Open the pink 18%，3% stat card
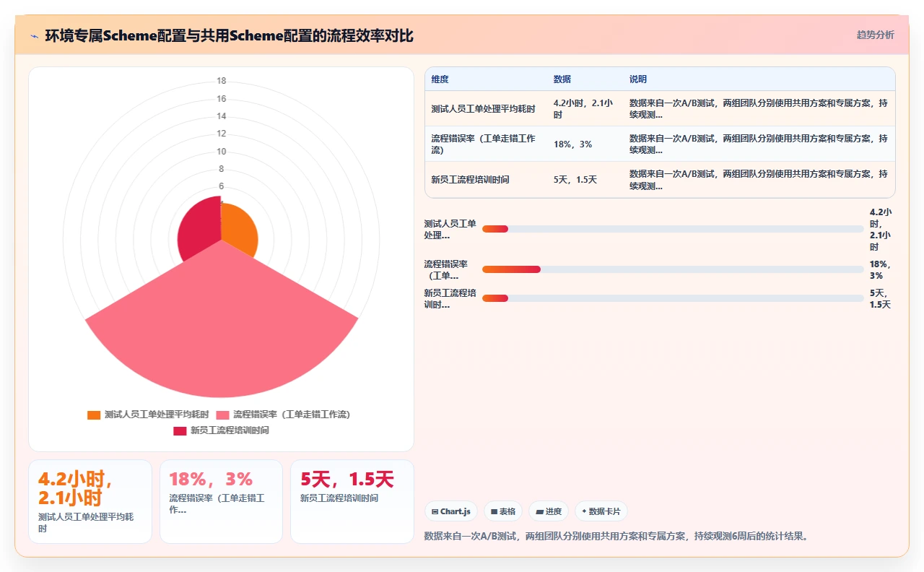The height and width of the screenshot is (572, 924). click(x=221, y=501)
